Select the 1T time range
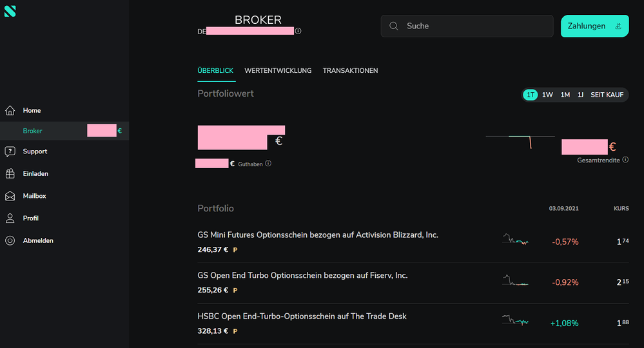This screenshot has width=644, height=348. click(531, 95)
